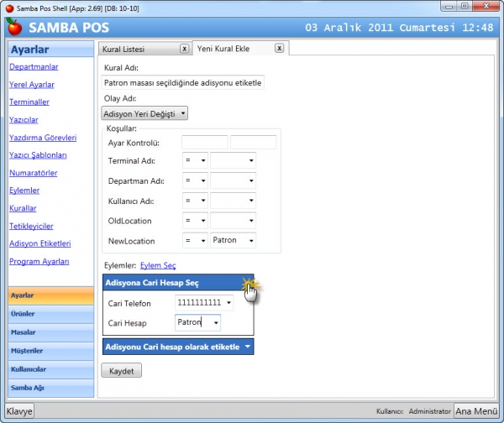Viewport: 504px width, 423px height.
Task: Click first Ayar Kontrolü input box
Action: [205, 143]
